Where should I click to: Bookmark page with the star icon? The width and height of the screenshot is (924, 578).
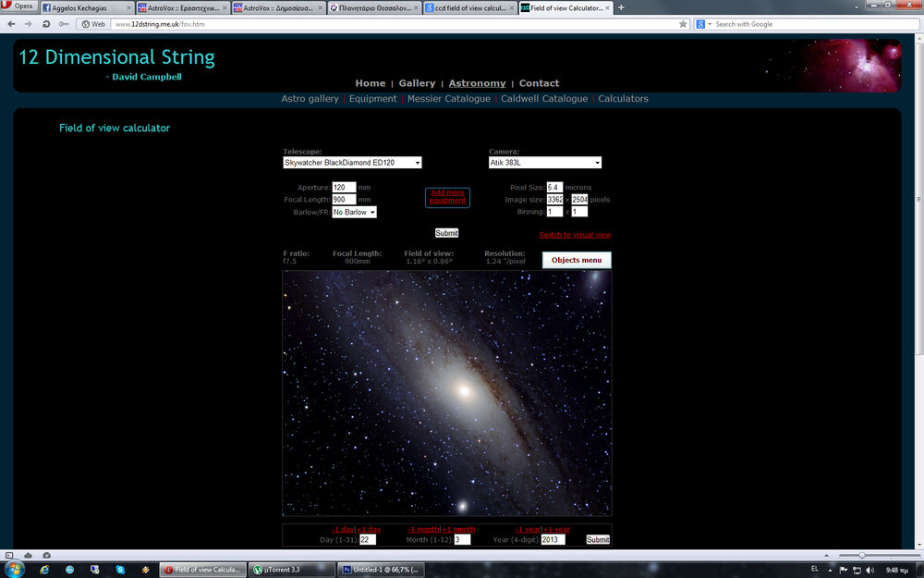pyautogui.click(x=683, y=24)
